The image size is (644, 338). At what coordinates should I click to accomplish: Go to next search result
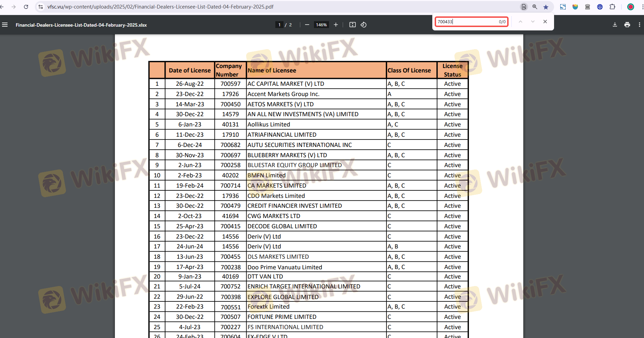[x=533, y=22]
